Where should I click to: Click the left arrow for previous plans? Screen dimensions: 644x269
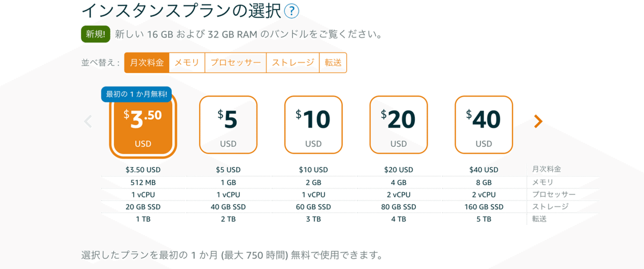(88, 122)
